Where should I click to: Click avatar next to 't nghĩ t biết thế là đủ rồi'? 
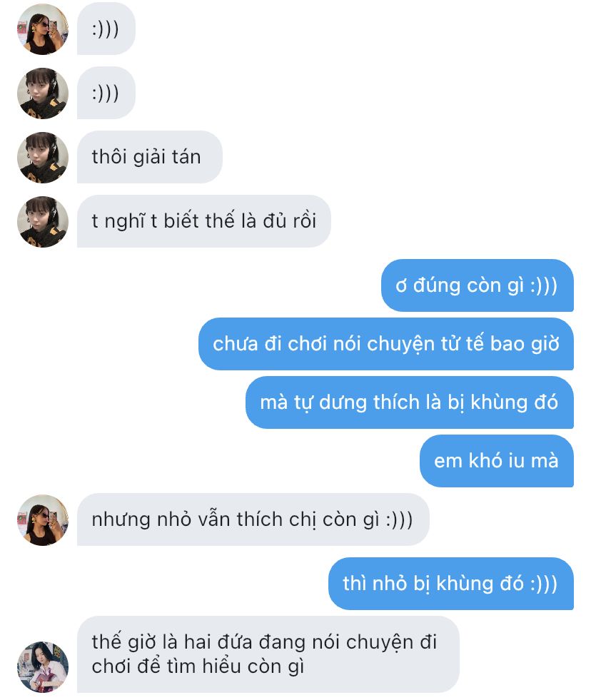[x=42, y=222]
